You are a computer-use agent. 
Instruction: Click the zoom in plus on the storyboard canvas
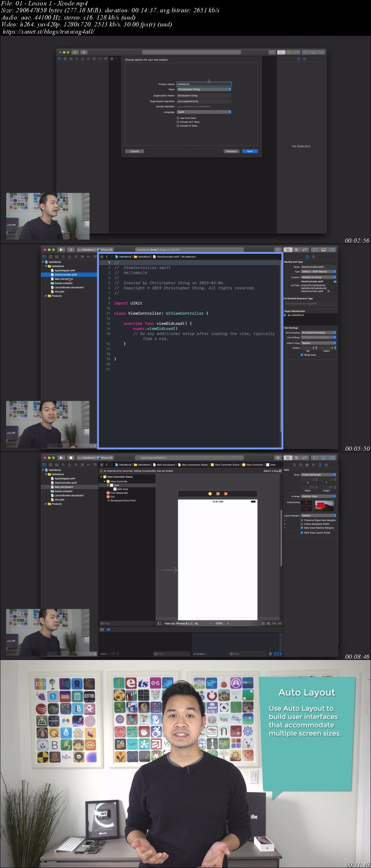tap(228, 623)
